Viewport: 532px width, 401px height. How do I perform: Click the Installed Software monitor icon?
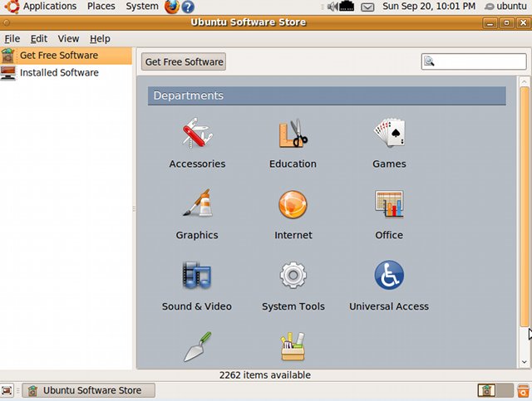tap(8, 72)
